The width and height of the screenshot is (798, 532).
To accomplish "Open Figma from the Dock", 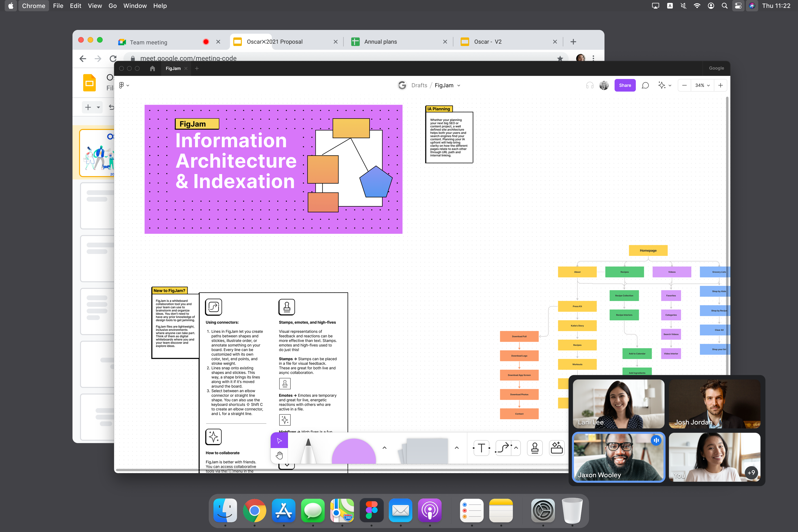I will click(372, 510).
